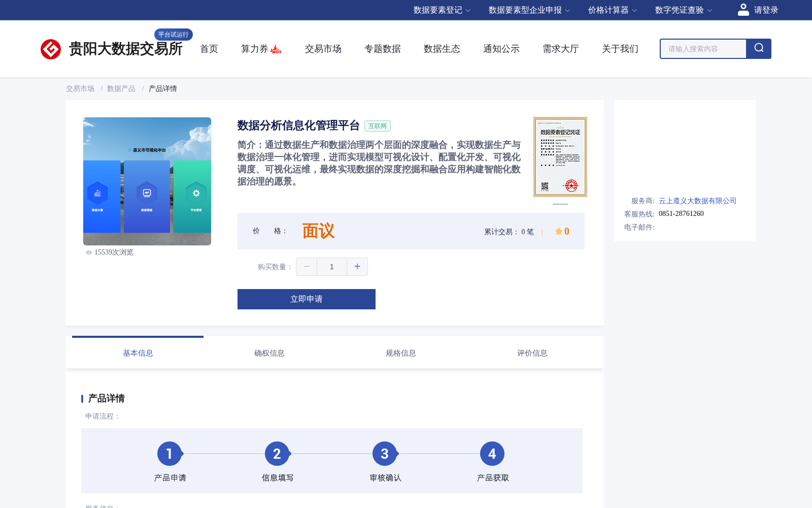The image size is (812, 508).
Task: Click the 互联网 tag badge
Action: [x=378, y=126]
